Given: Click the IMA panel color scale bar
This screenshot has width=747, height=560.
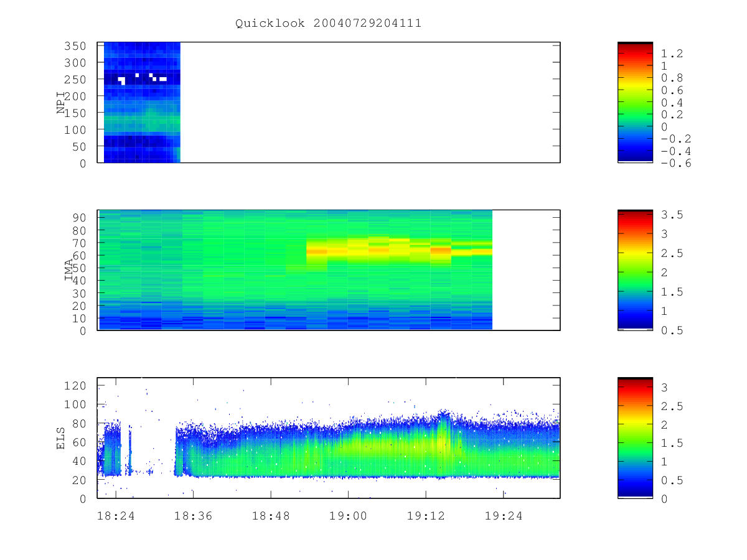Looking at the screenshot, I should pos(635,270).
